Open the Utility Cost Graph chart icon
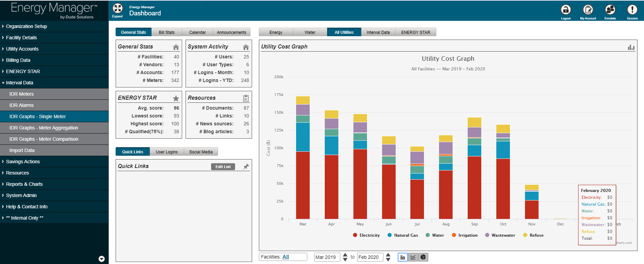 (631, 47)
